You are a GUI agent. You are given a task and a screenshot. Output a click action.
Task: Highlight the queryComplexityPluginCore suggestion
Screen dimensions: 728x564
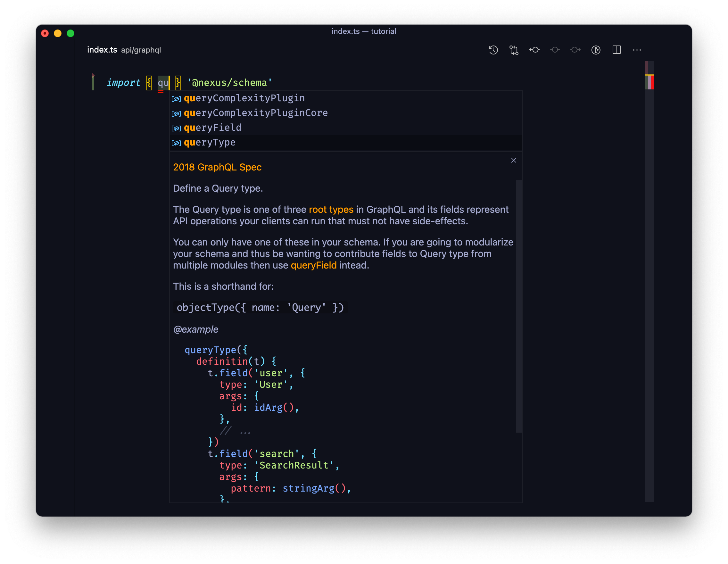[256, 113]
